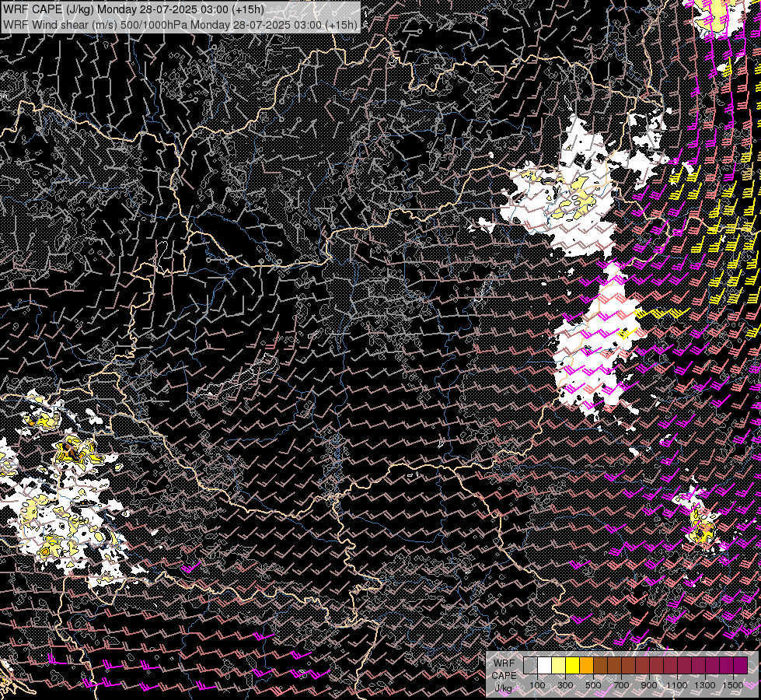Screen dimensions: 761x700
Task: Select the white CAPE legend swatch
Action: point(545,665)
